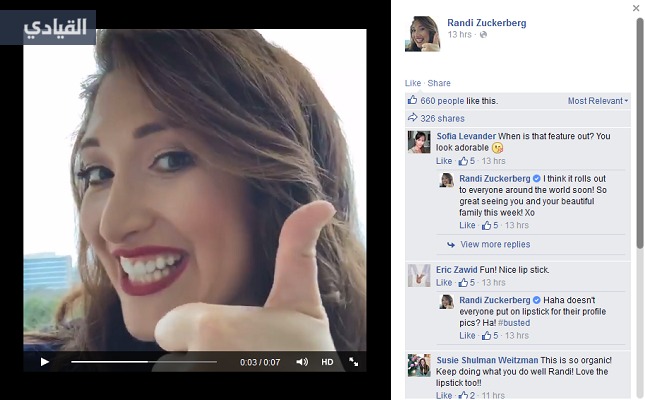Image resolution: width=645 pixels, height=400 pixels.
Task: Click the post's 13 hrs timestamp
Action: 459,35
